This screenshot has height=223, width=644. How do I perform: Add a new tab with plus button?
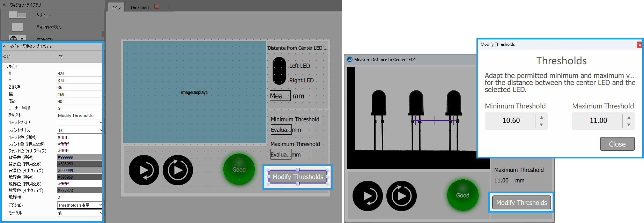(x=168, y=8)
